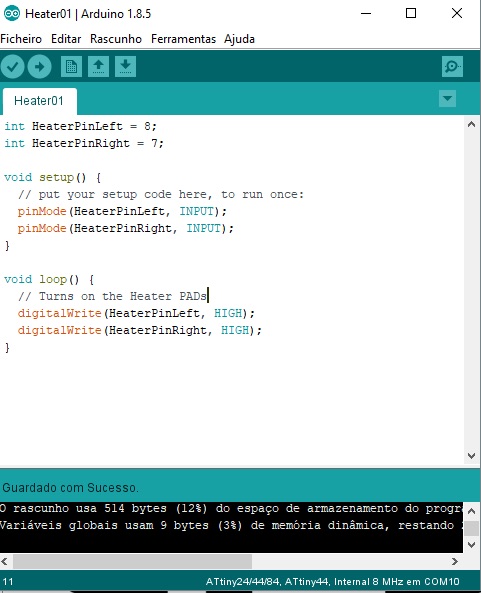Click the 'Turns on the Heater PADs' comment
Image resolution: width=481 pixels, height=593 pixels.
click(112, 296)
